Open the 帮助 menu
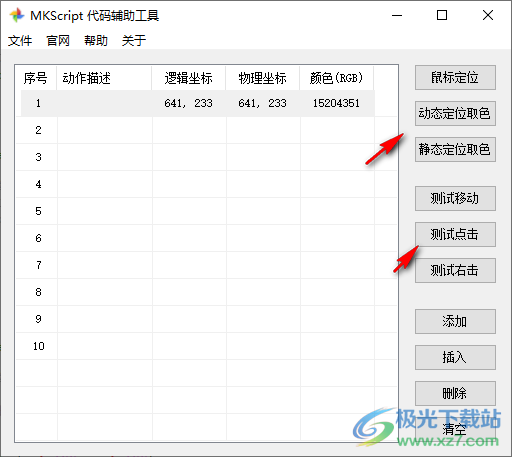 (96, 41)
